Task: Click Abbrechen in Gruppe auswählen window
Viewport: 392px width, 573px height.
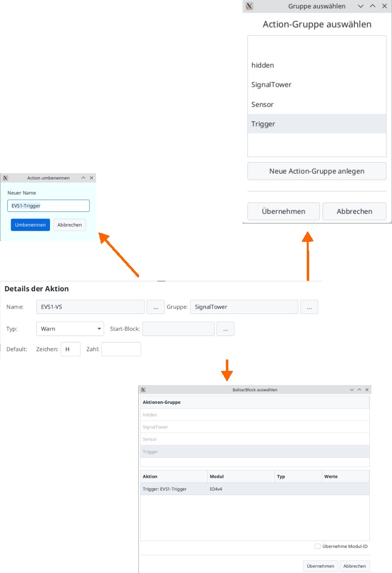Action: [x=354, y=211]
